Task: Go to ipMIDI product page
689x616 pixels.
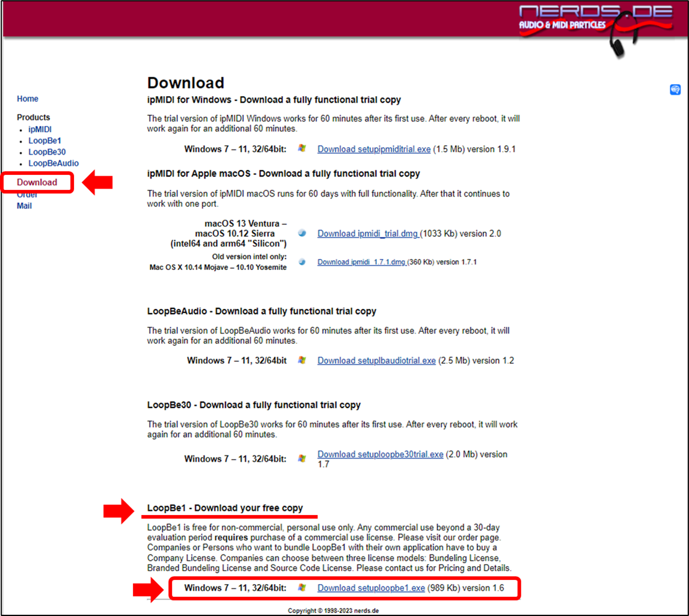Action: 40,129
